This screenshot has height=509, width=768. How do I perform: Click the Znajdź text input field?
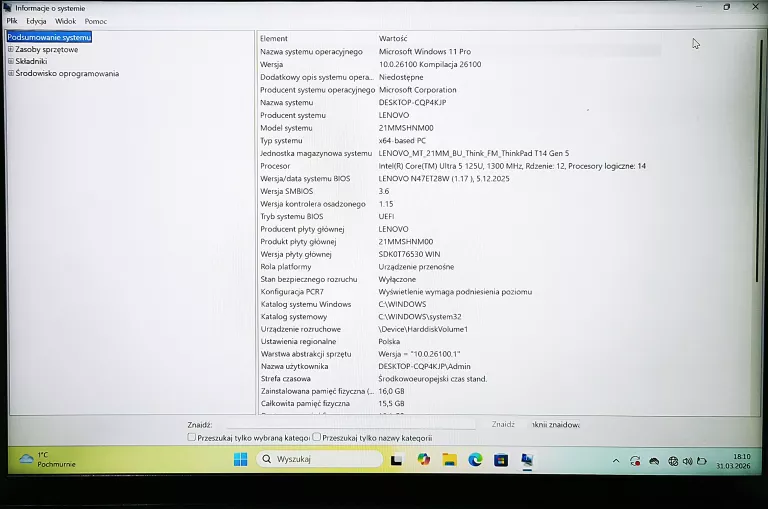coord(350,424)
